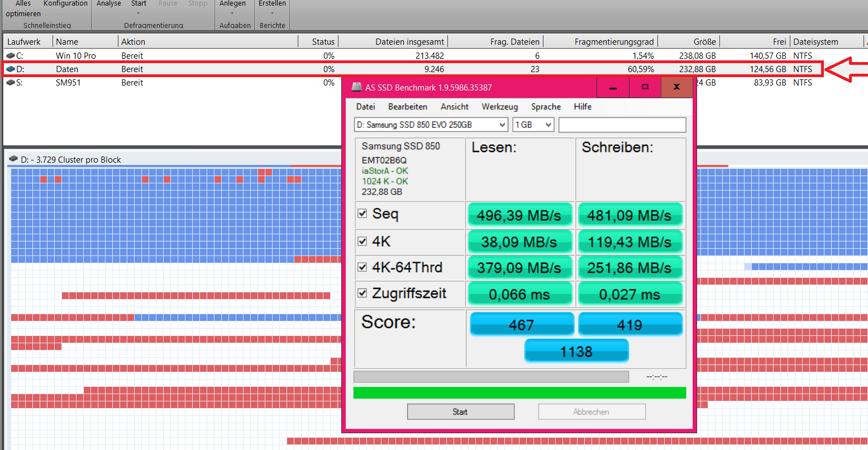
Task: Click the Stopp ribbon button
Action: click(x=198, y=4)
